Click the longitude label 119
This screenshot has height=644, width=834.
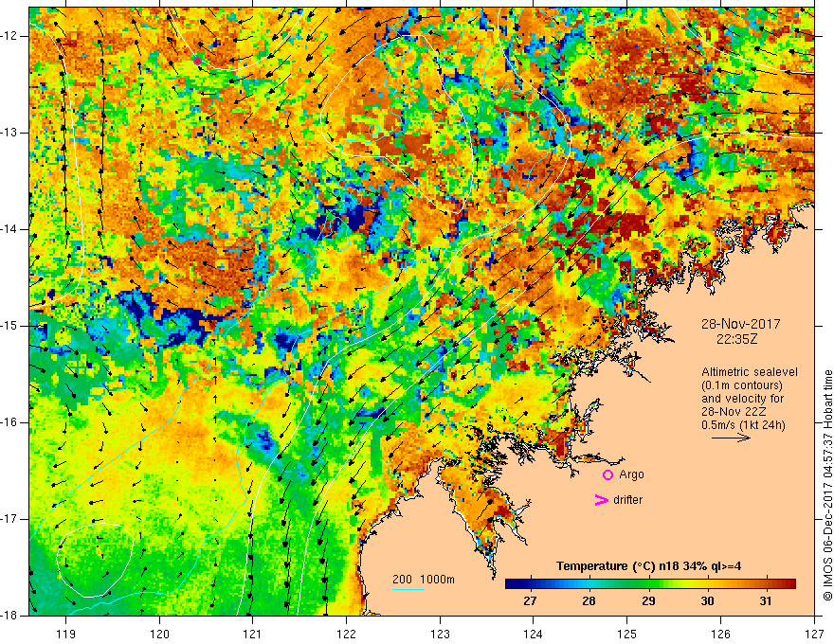click(x=66, y=634)
